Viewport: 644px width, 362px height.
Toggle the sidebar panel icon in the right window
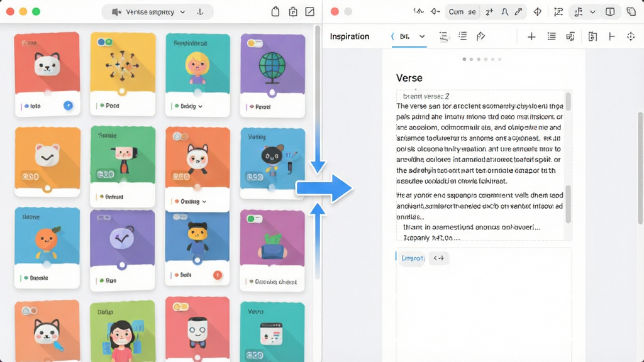610,11
